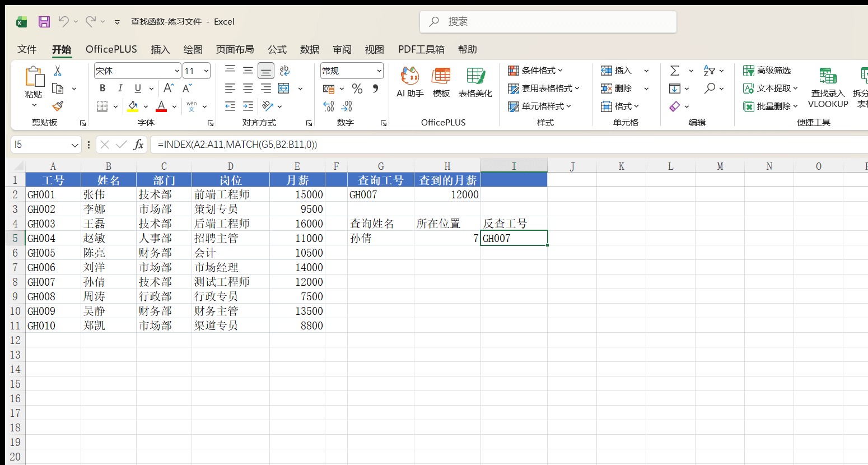Toggle top align icon
Screen dimensions: 868x465
click(230, 70)
